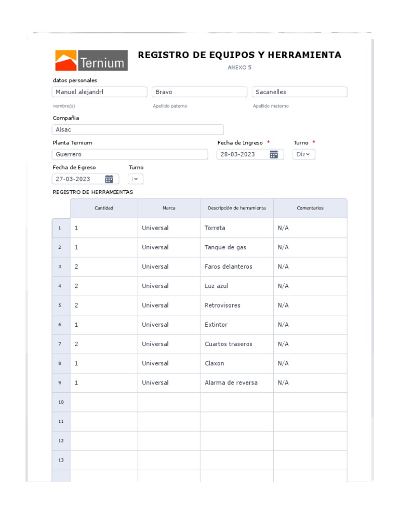
Task: Click the nombre(s) field with Manuel
Action: (100, 92)
